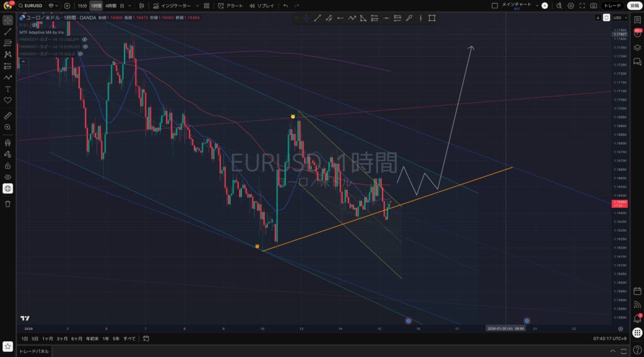Pick the brush tool in floating toolbar
This screenshot has height=357, width=644.
[x=409, y=18]
